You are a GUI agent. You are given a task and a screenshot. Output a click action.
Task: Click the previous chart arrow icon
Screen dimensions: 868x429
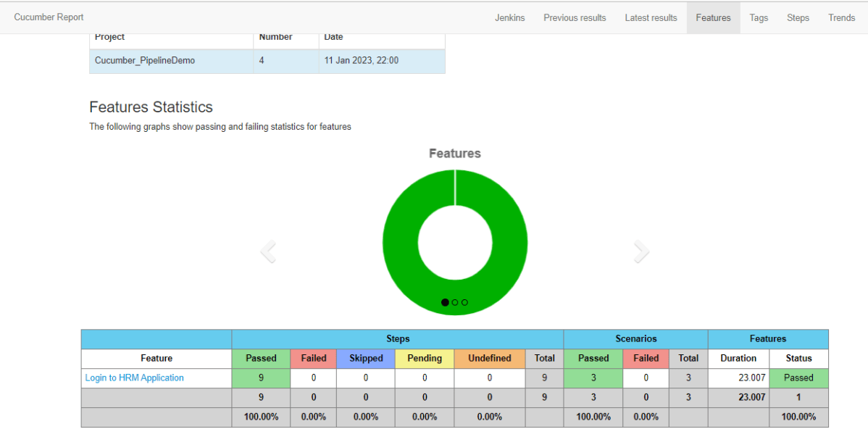click(x=268, y=252)
